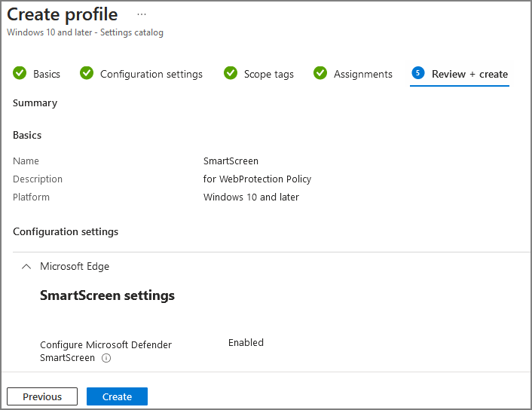Switch to the Scope tags step
Image resolution: width=532 pixels, height=410 pixels.
tap(258, 74)
